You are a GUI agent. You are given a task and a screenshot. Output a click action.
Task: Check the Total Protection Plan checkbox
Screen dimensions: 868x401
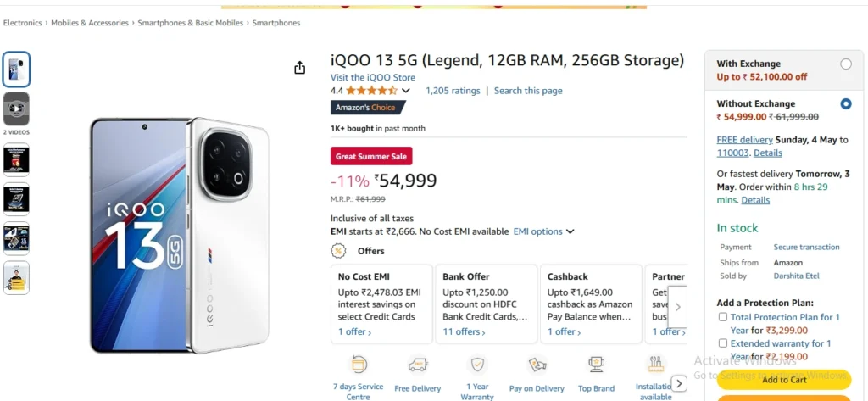click(723, 317)
